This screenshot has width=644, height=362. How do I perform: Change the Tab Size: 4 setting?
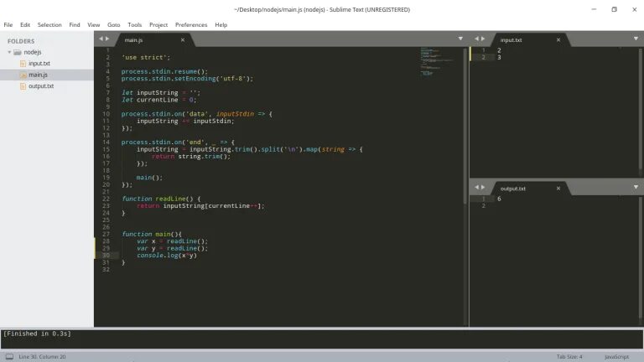(569, 357)
